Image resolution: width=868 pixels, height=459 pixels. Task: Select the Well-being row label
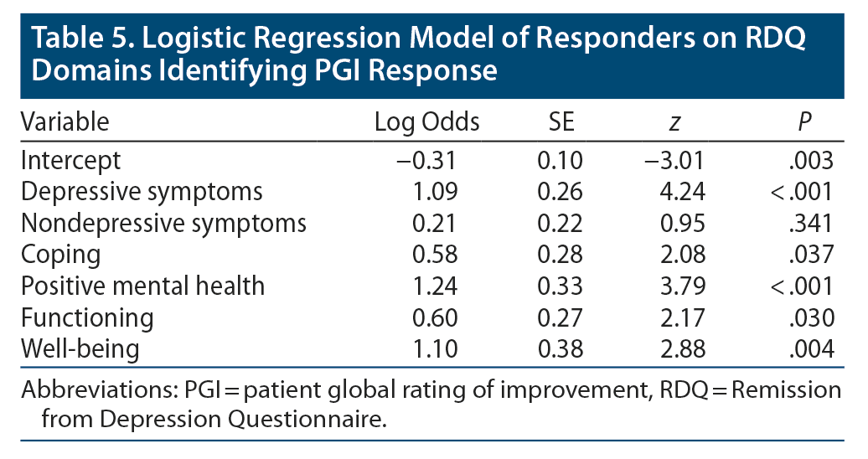(x=80, y=349)
